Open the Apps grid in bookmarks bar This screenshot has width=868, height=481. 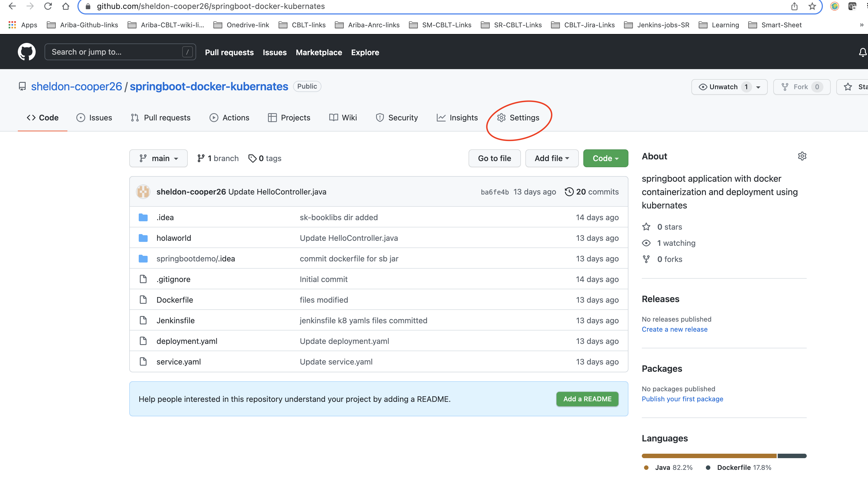coord(12,25)
